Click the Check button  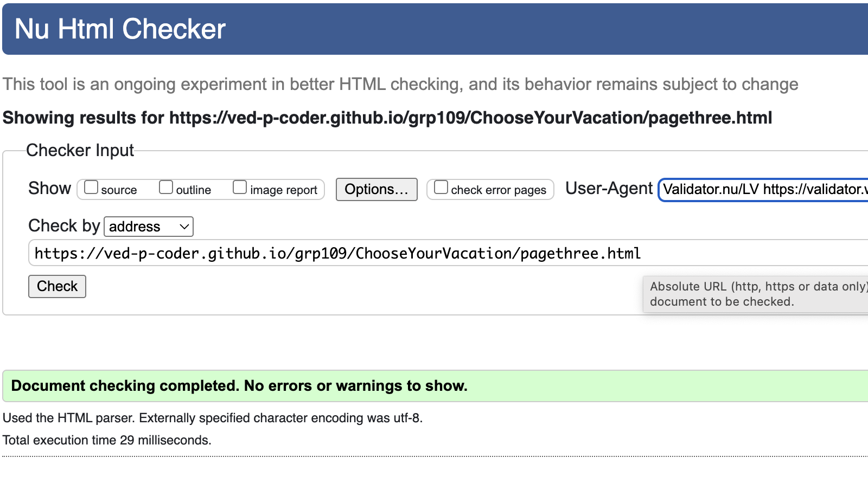57,286
